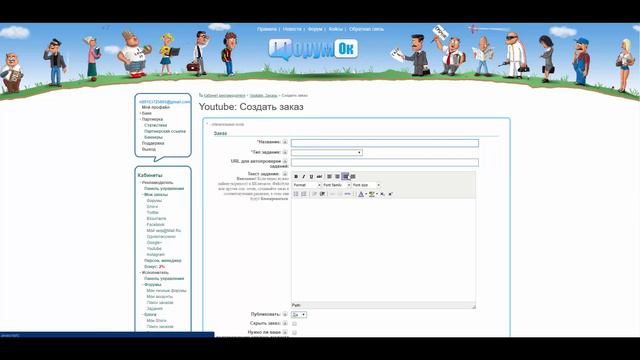Insert bulleted list in the editor

click(296, 194)
